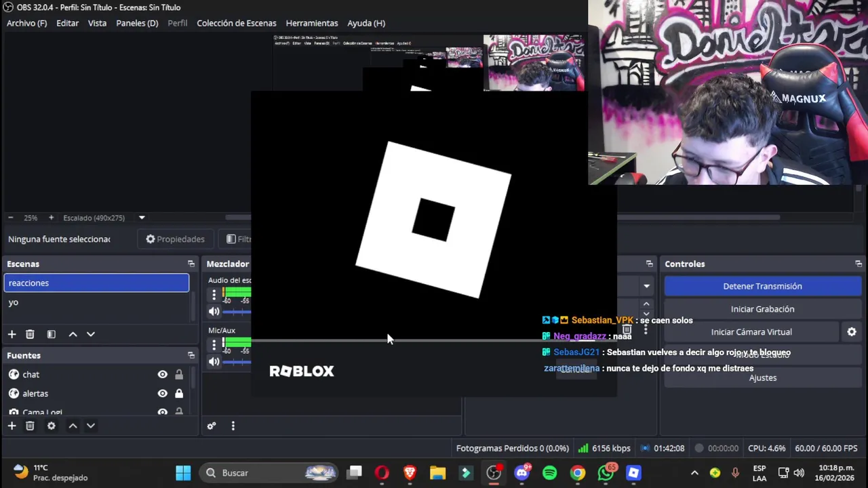Open Colección de Escenas menu

pyautogui.click(x=237, y=23)
